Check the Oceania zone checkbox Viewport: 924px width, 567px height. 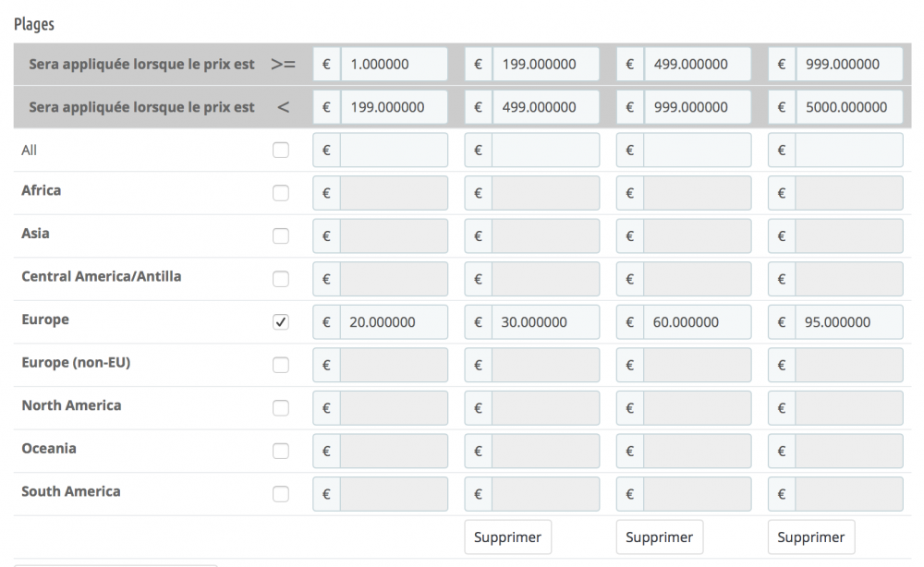tap(281, 452)
